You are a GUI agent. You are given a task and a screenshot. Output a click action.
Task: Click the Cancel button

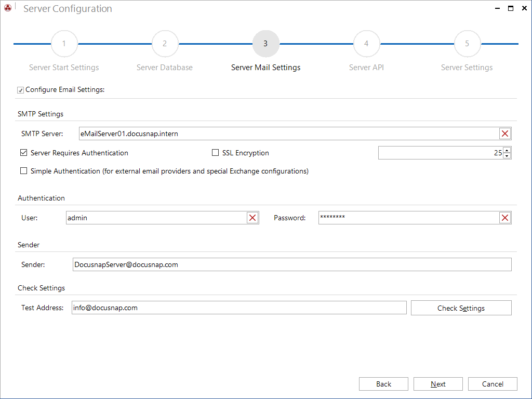point(493,384)
